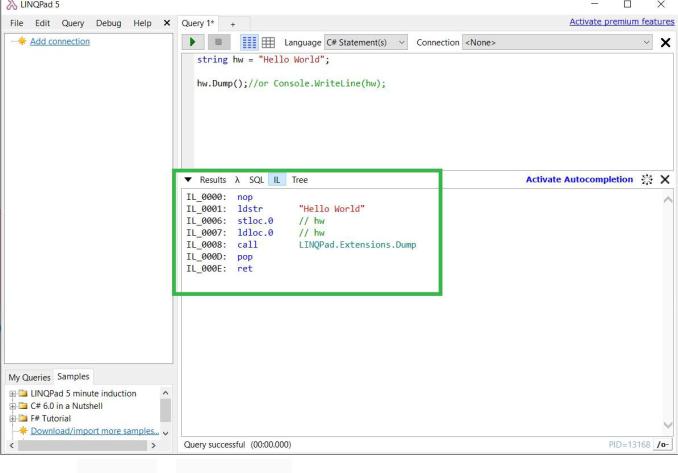Add a new query tab with plus
The image size is (678, 473).
[x=233, y=24]
